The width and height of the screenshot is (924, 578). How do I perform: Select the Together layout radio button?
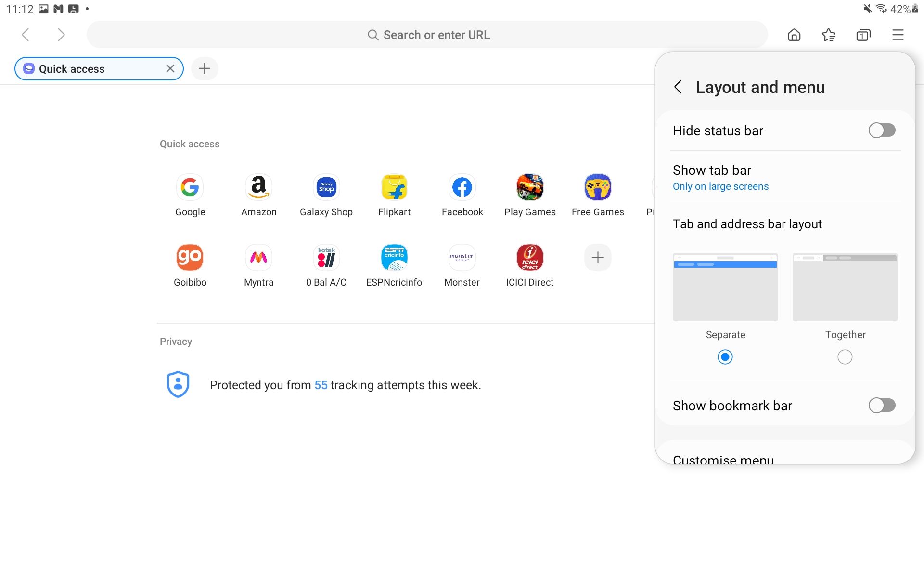[845, 357]
